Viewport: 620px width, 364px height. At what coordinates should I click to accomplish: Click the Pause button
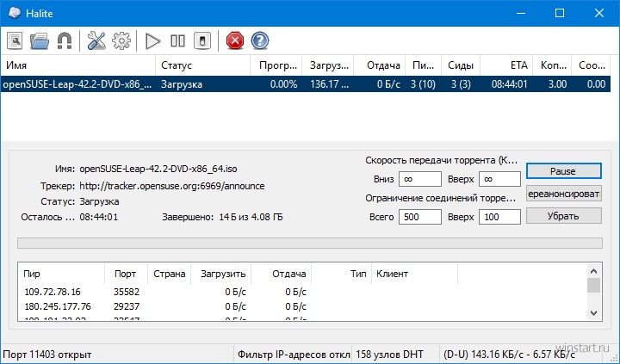pos(563,171)
